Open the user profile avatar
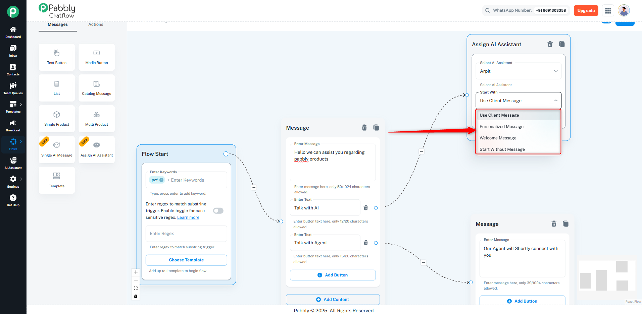Image resolution: width=644 pixels, height=314 pixels. pyautogui.click(x=624, y=11)
